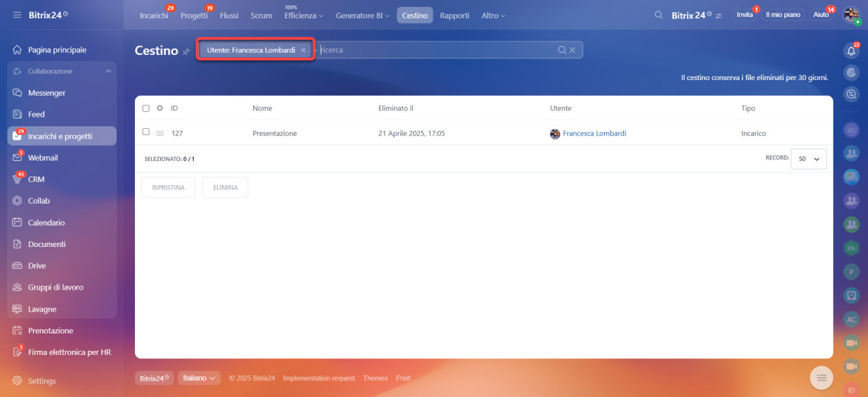Open Francesca Lombardi user link in table
The height and width of the screenshot is (397, 868).
coord(594,134)
